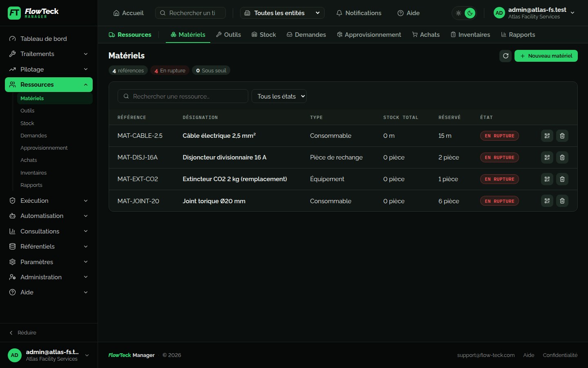Click the FlowTeck Manager logo
The height and width of the screenshot is (368, 588).
(33, 13)
